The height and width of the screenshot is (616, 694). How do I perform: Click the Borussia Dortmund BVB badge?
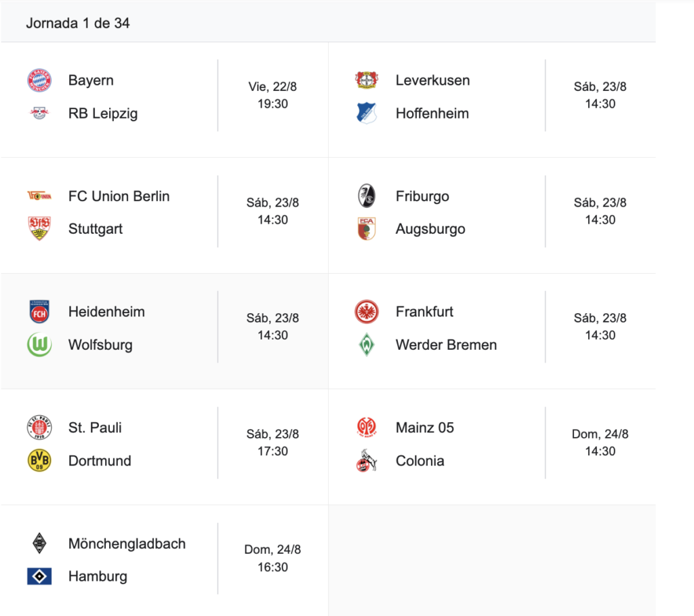(x=39, y=461)
